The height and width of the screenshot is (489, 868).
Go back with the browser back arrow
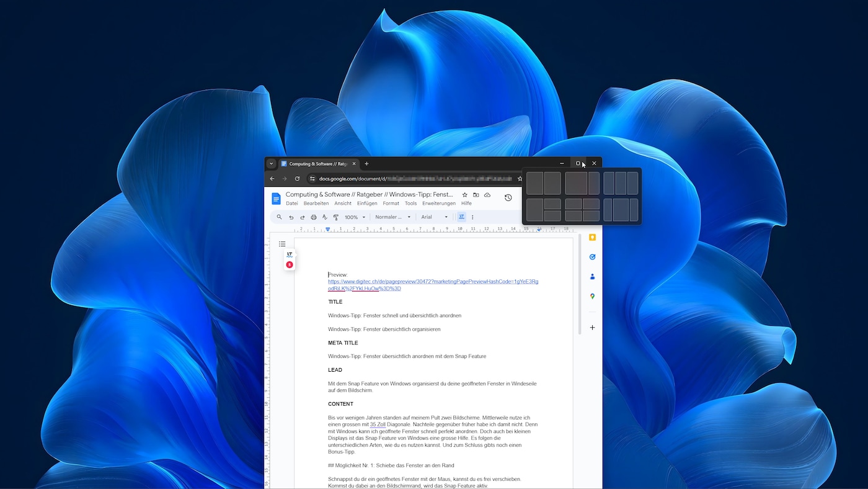click(272, 179)
